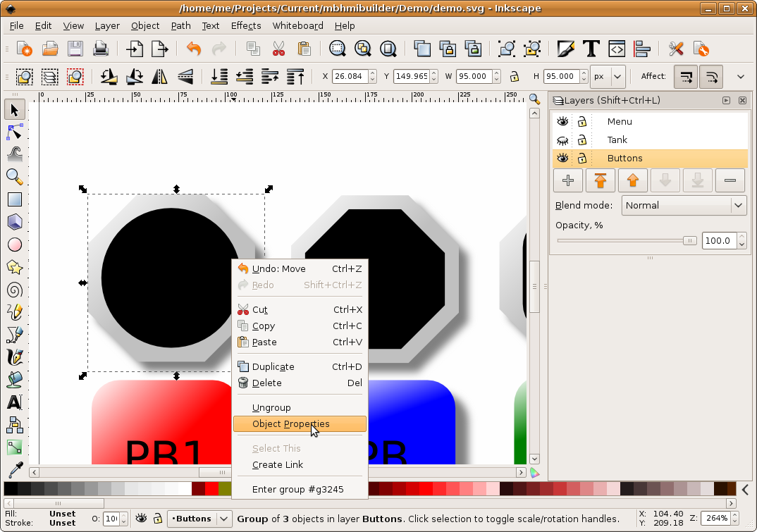Toggle lock on the Buttons layer
Image resolution: width=757 pixels, height=532 pixels.
(582, 158)
